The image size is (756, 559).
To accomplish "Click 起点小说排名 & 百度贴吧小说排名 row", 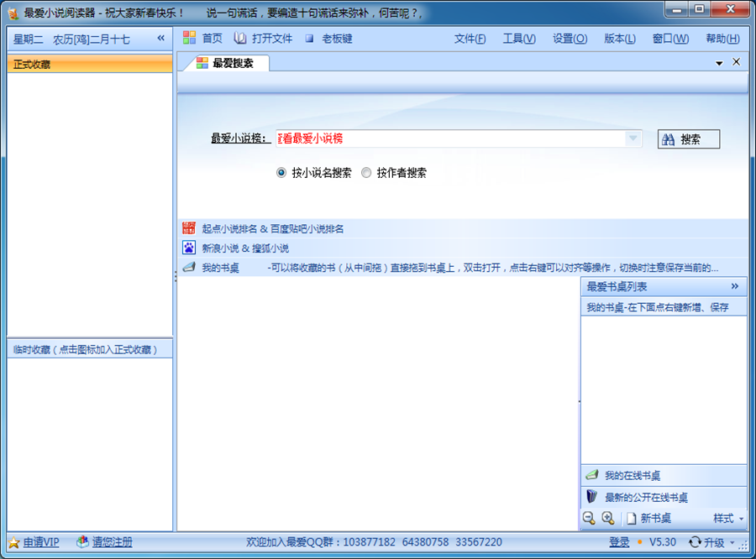I will click(x=462, y=228).
